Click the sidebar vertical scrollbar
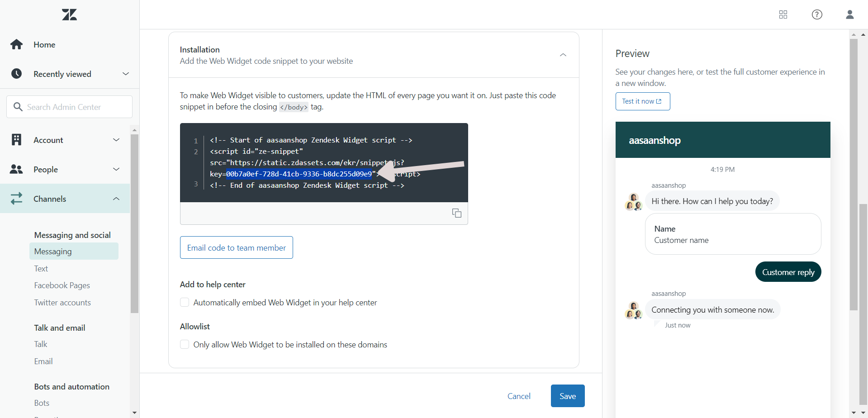This screenshot has height=418, width=868. pyautogui.click(x=134, y=223)
